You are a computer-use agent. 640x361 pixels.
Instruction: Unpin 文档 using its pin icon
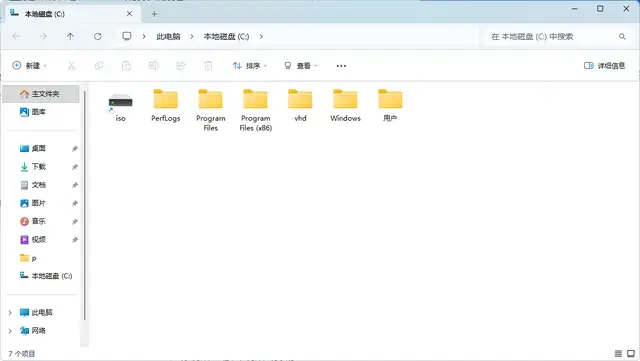[75, 185]
